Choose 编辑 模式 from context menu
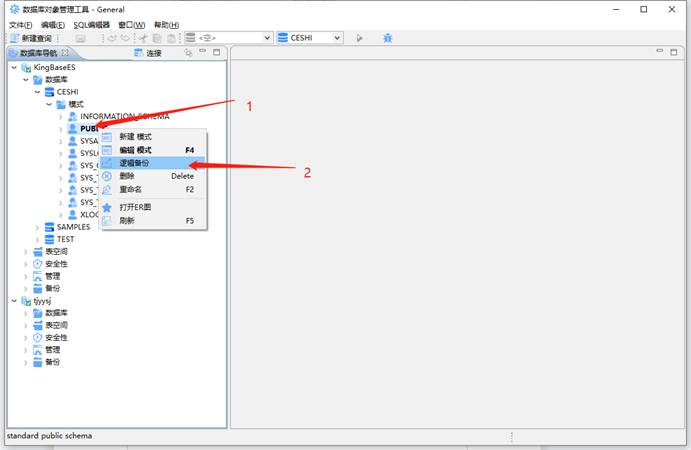 pyautogui.click(x=153, y=150)
